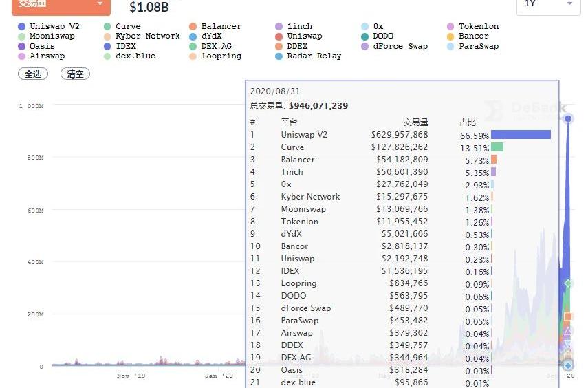Open the 交易量 metric dropdown
The image size is (588, 388).
click(x=61, y=4)
